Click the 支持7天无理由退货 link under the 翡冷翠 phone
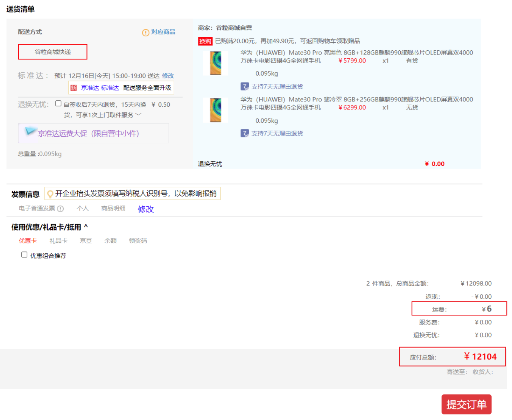The image size is (512, 420). point(277,133)
